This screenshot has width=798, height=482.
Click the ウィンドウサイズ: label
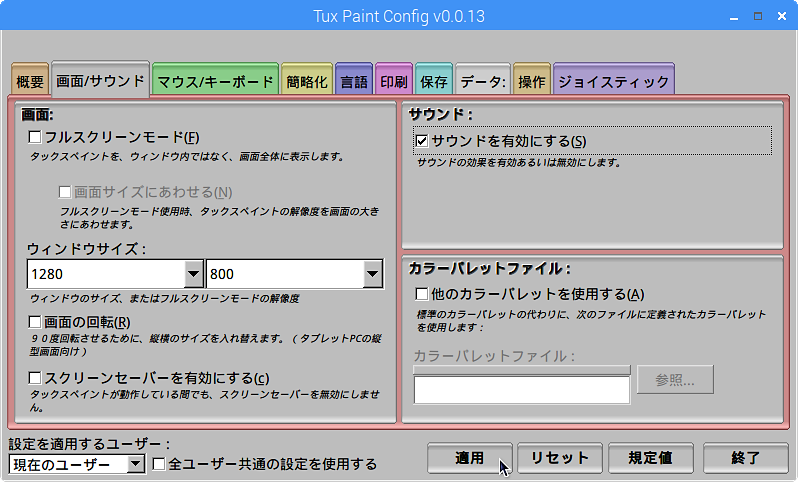(87, 249)
